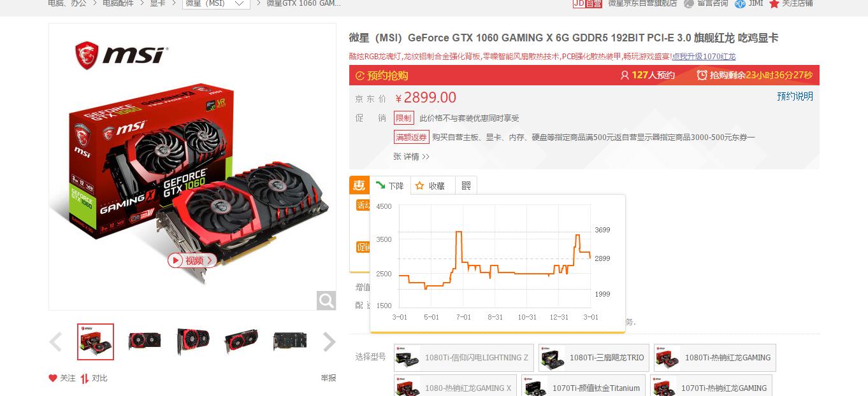This screenshot has height=396, width=868.
Task: Show the previous gallery thumbnails via the left arrow
Action: coord(56,342)
